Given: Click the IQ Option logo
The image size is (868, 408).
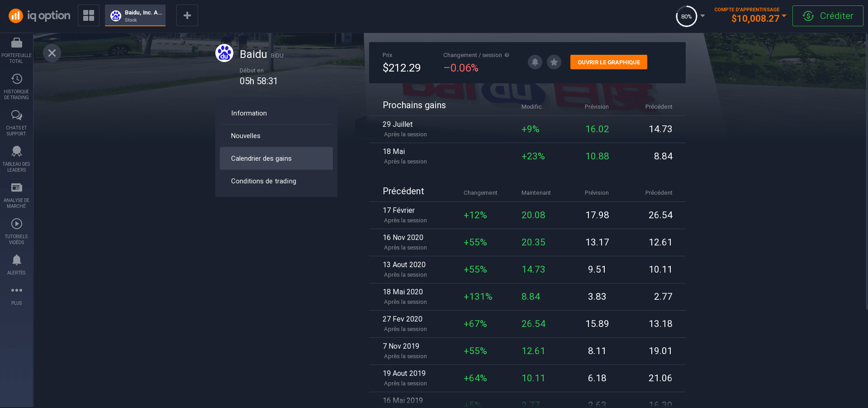Looking at the screenshot, I should (x=39, y=16).
